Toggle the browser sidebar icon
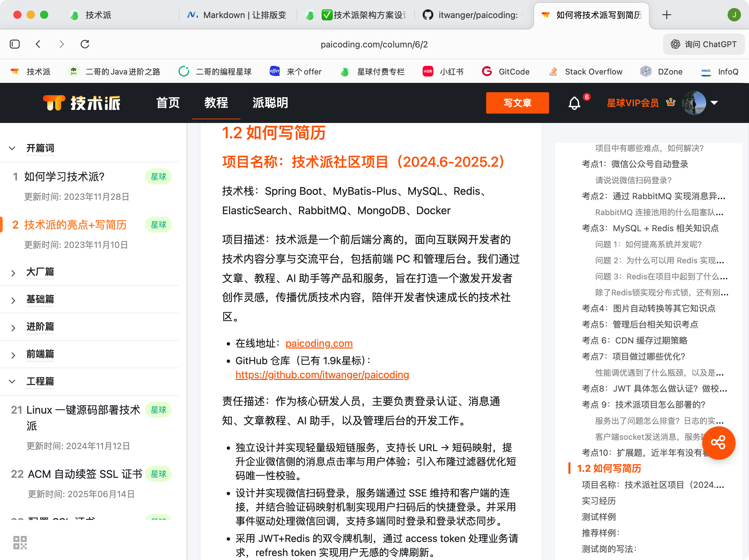749x560 pixels. pos(15,44)
